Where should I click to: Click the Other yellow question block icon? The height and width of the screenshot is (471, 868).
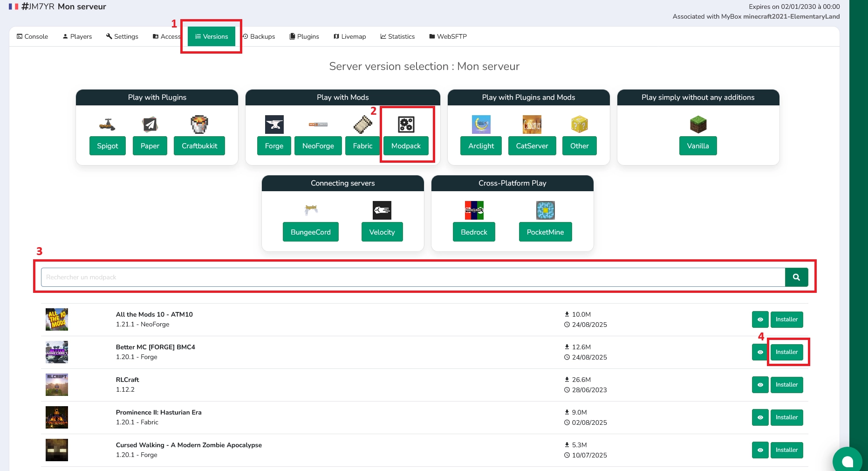pos(580,125)
